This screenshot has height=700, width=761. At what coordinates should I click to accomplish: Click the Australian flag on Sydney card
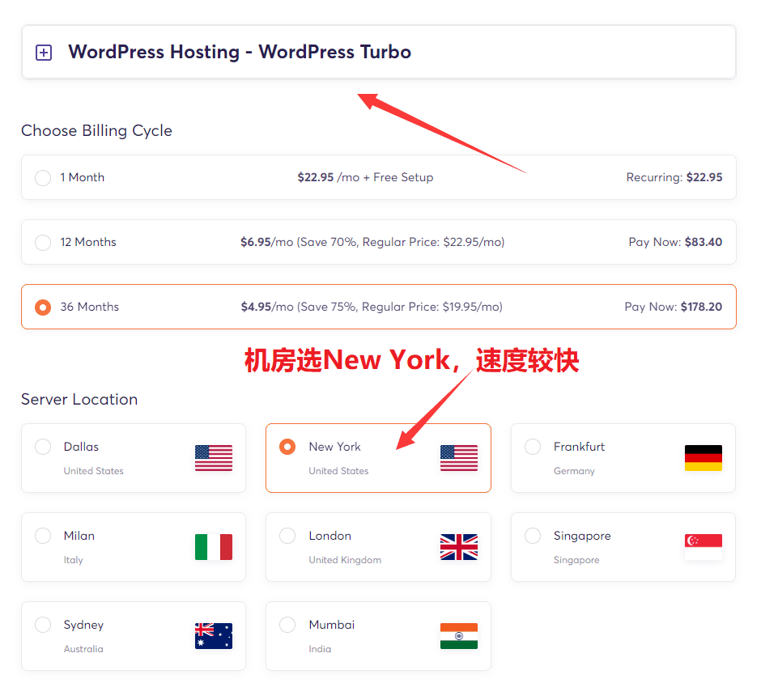point(214,636)
